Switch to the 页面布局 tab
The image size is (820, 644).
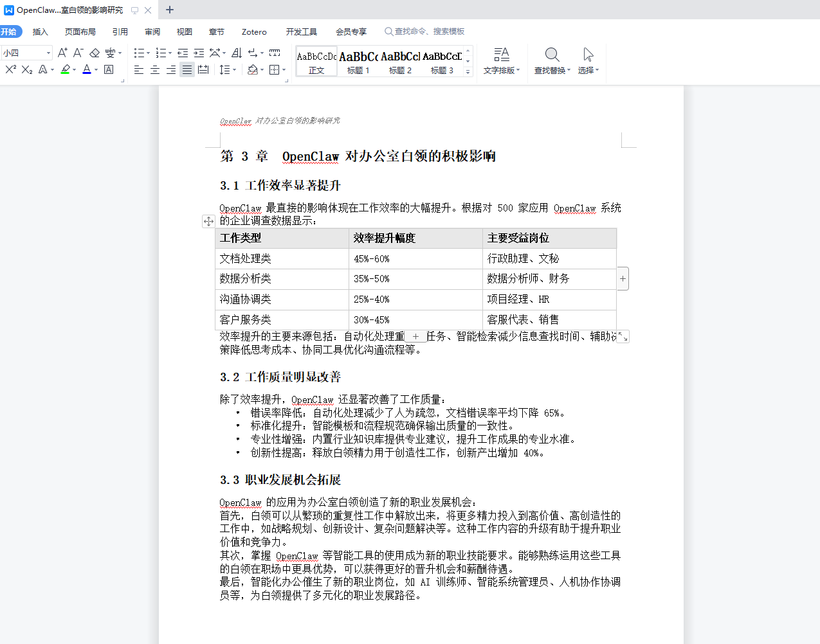80,31
